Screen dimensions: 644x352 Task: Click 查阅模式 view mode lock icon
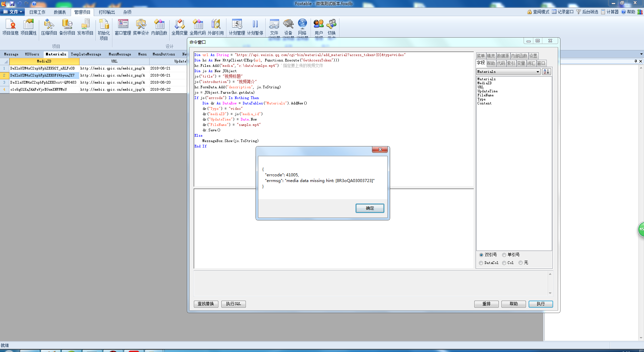point(538,12)
